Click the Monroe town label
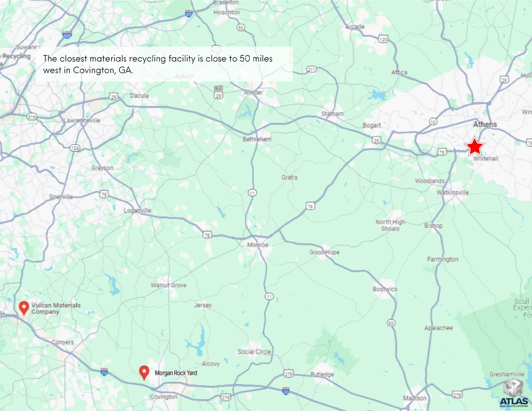This screenshot has width=532, height=411. coord(258,245)
